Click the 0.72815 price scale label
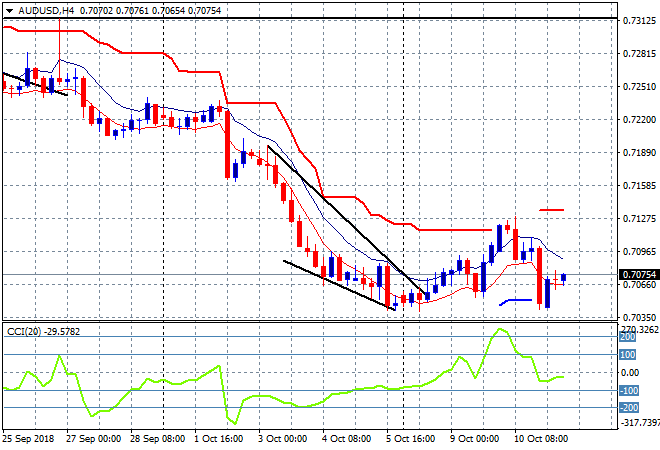Screen dimensions: 660x450 (x=639, y=53)
